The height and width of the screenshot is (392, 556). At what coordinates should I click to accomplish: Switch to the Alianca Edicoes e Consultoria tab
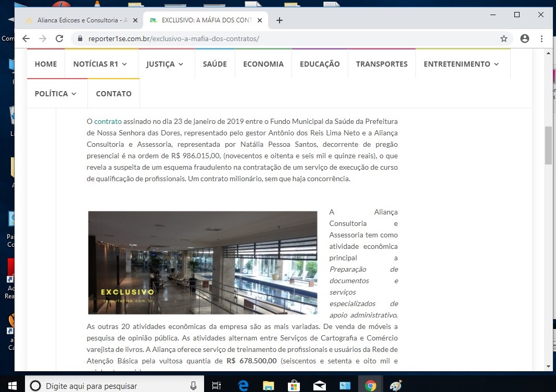tap(78, 20)
